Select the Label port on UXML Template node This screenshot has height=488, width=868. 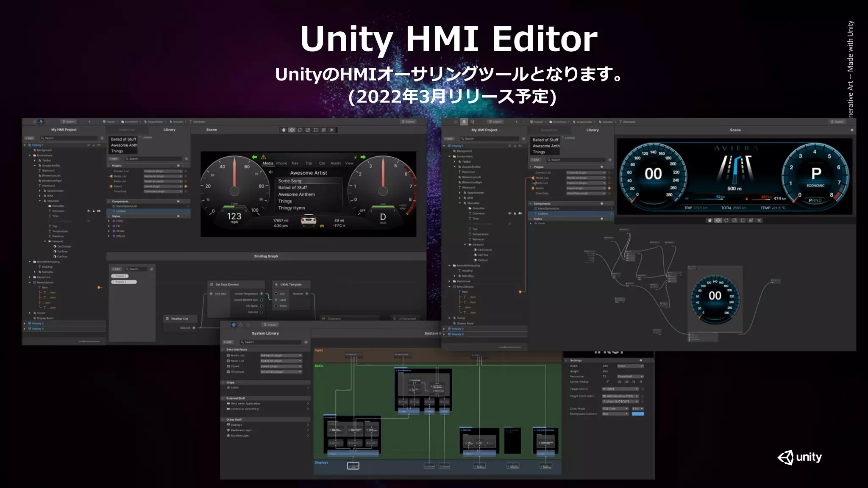click(276, 300)
